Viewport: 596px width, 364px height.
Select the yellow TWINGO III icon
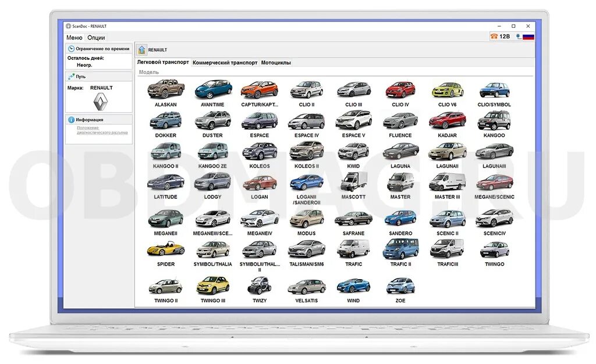pos(213,286)
